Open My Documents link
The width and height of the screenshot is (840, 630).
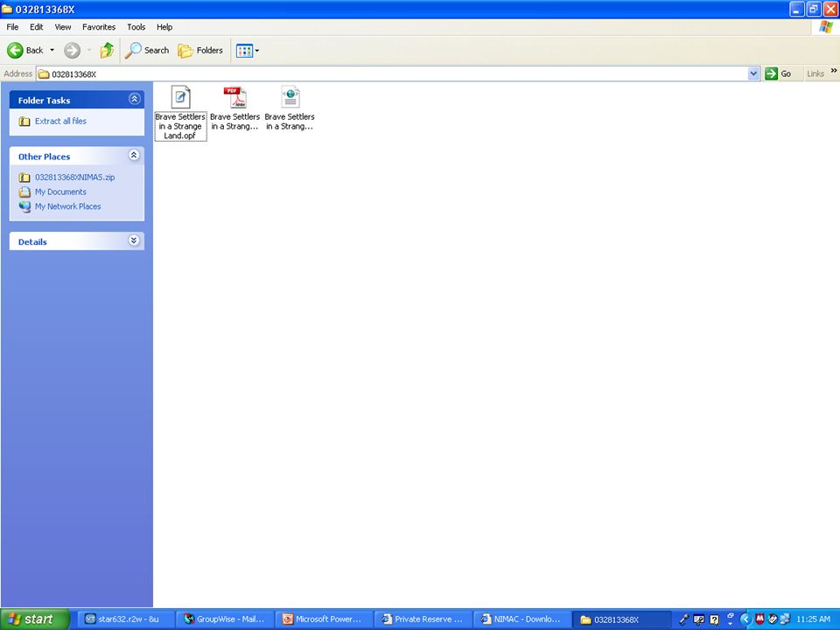(x=60, y=192)
